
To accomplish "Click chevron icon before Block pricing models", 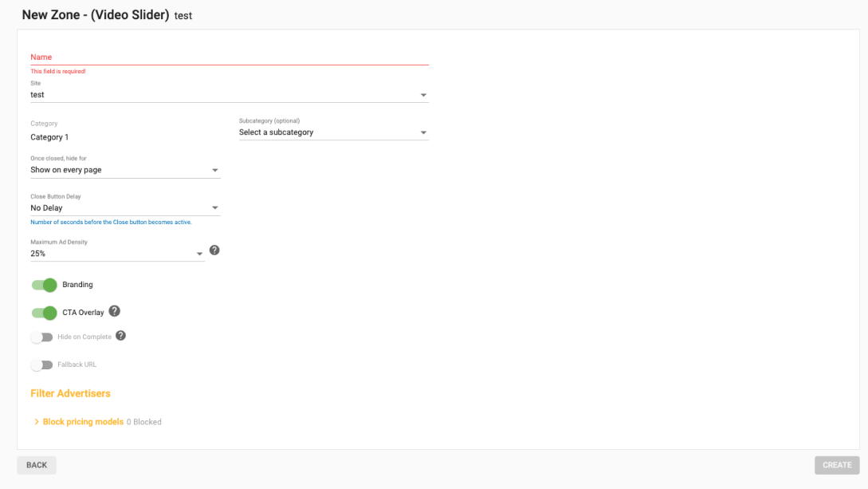I will pyautogui.click(x=37, y=422).
